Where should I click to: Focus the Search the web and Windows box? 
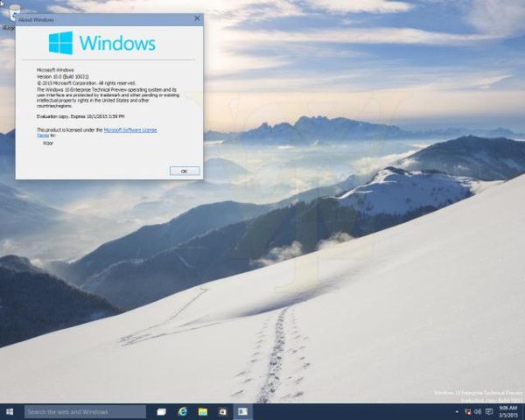pyautogui.click(x=85, y=411)
